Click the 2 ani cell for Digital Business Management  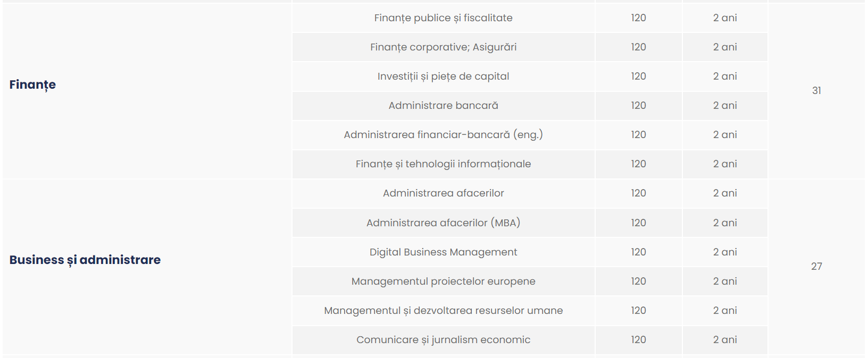tap(725, 252)
